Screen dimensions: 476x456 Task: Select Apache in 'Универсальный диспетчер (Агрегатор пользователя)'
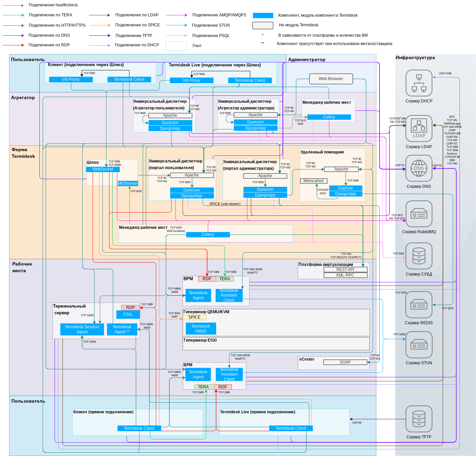pos(170,115)
